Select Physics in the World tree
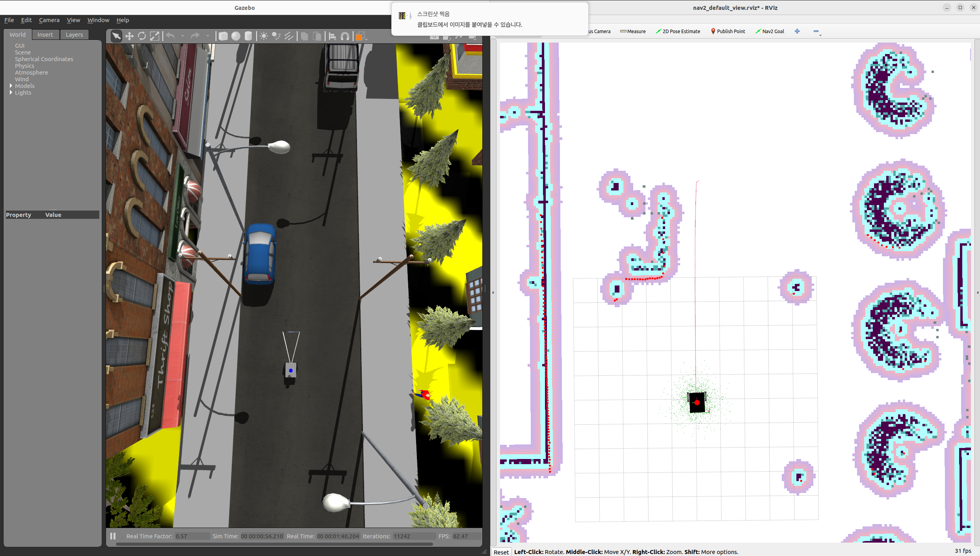 [x=24, y=66]
